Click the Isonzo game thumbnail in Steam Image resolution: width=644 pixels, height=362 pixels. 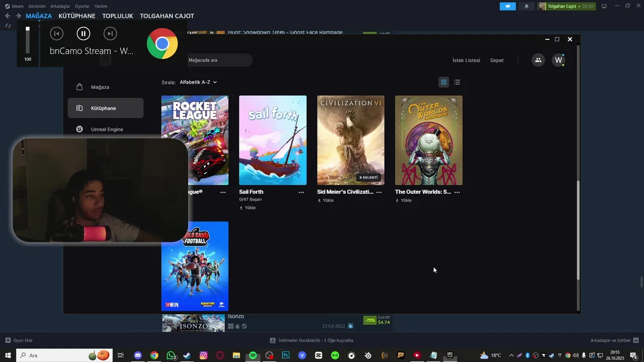coord(193,323)
